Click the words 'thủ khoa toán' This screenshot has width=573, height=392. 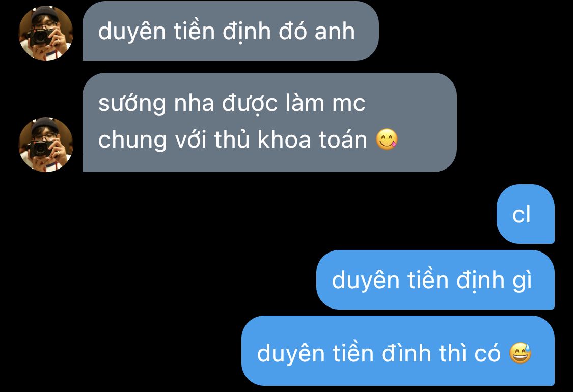(x=290, y=139)
